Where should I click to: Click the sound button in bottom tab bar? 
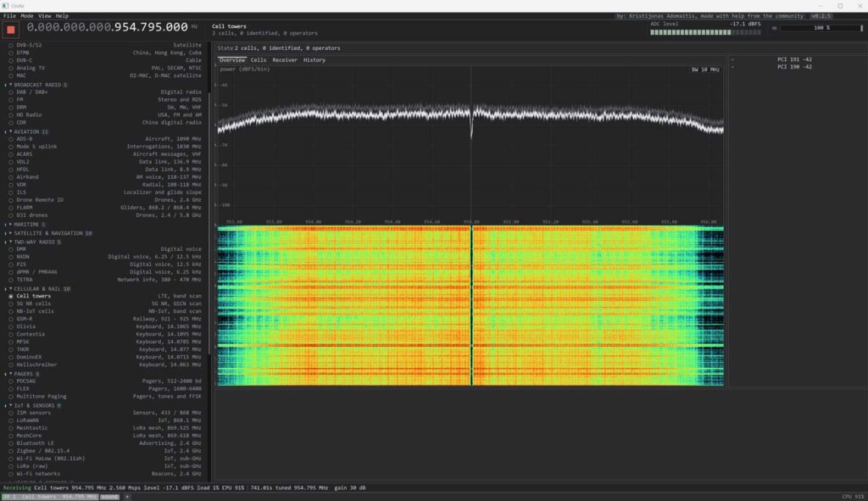tap(109, 497)
